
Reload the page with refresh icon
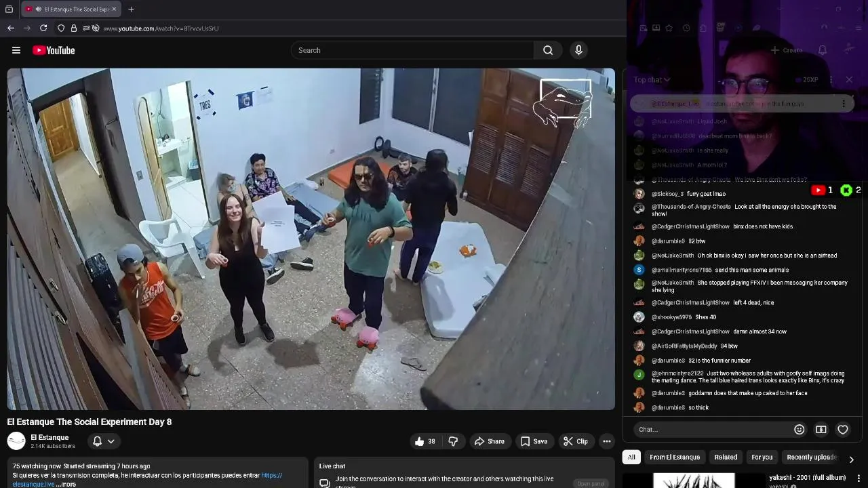click(x=43, y=28)
